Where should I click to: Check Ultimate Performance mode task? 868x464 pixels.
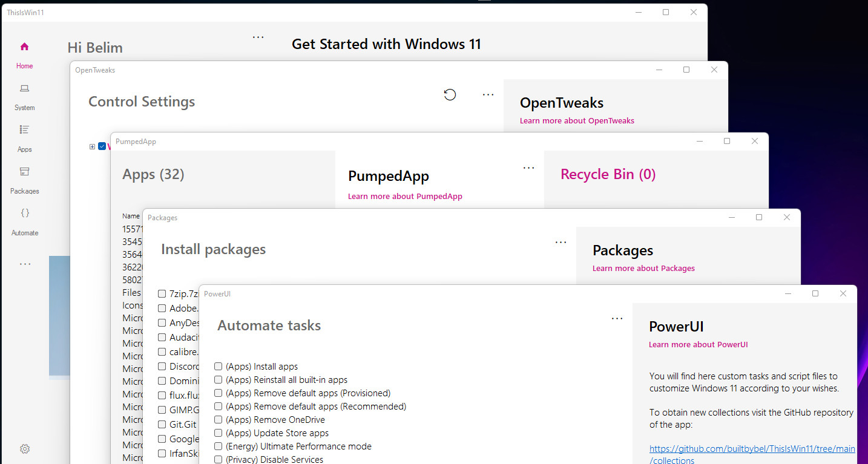[218, 446]
